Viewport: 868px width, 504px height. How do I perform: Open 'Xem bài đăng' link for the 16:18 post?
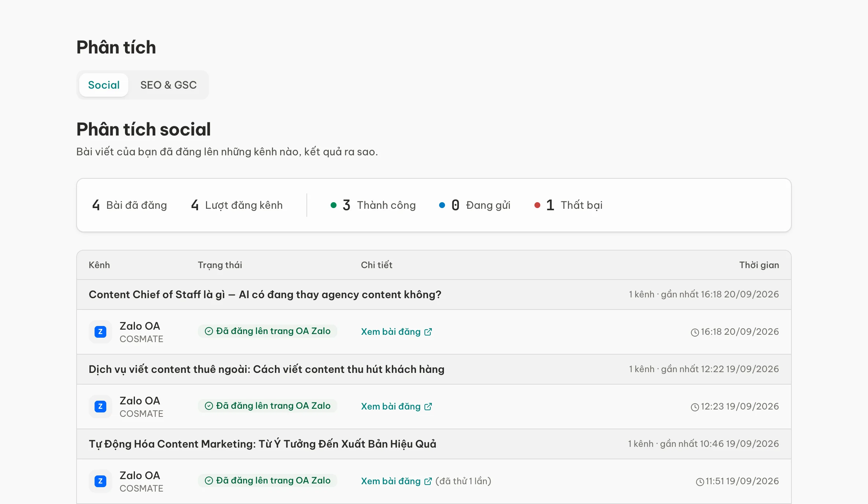(397, 332)
